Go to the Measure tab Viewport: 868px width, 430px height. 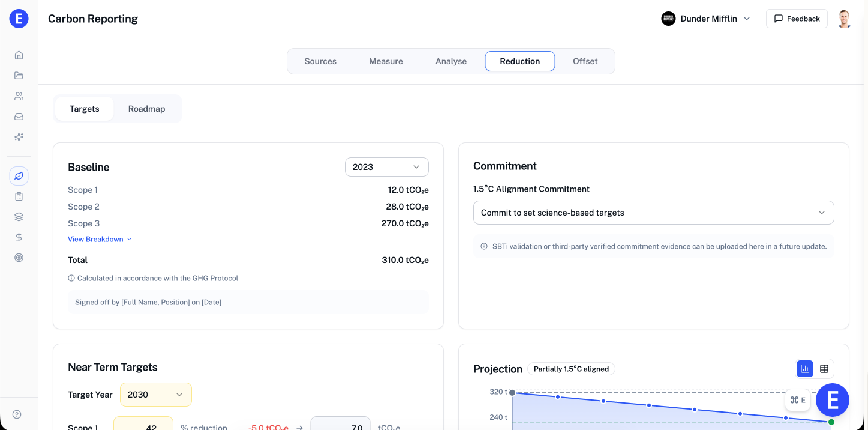pyautogui.click(x=386, y=61)
